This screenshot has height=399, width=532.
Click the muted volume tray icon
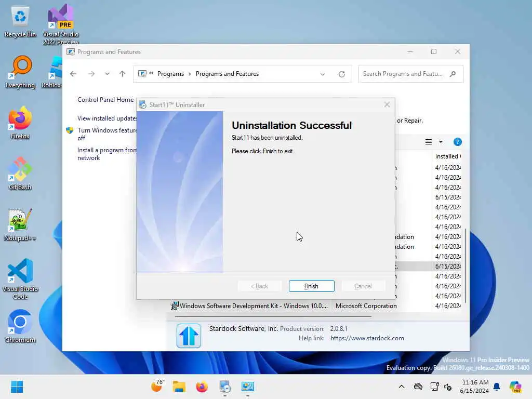448,387
